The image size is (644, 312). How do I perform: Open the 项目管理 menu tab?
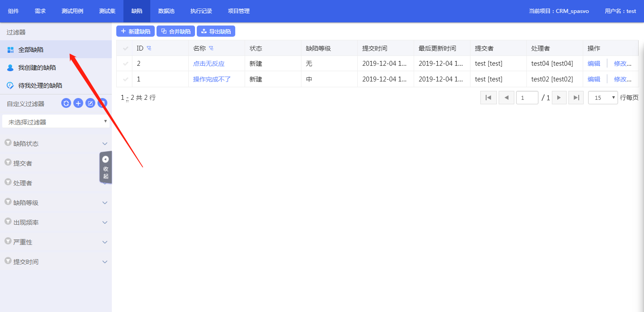tap(239, 11)
